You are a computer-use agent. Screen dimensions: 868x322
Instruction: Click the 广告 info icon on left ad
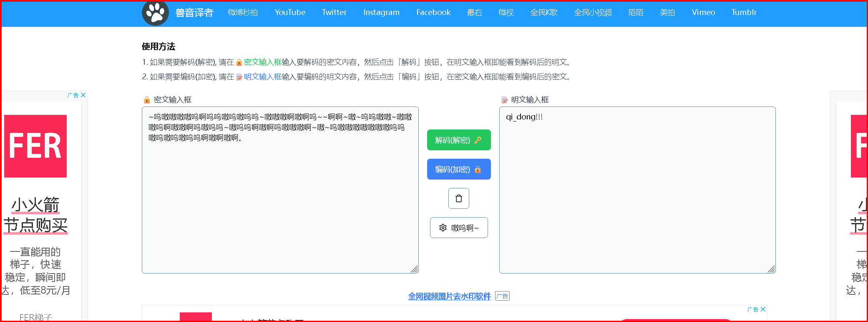(x=73, y=95)
